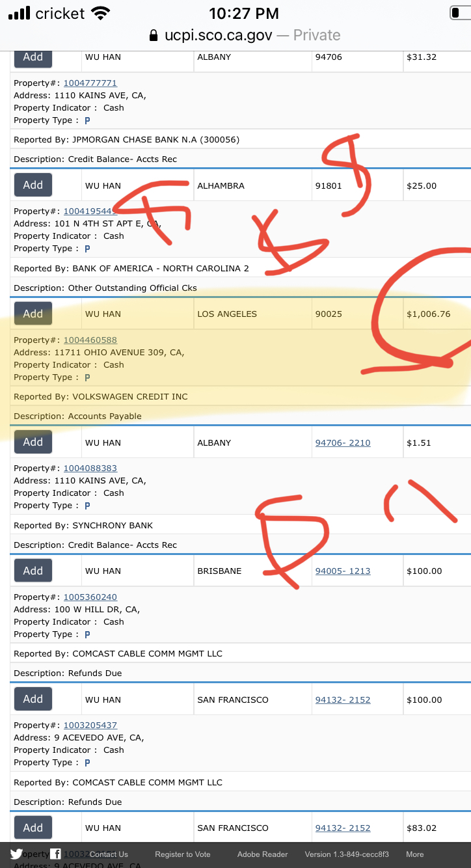Select 'Address: 100 W HILL DR, CA,'

77,609
